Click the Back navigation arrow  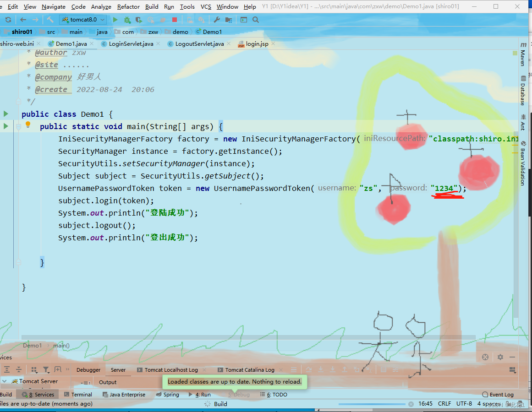pyautogui.click(x=23, y=20)
